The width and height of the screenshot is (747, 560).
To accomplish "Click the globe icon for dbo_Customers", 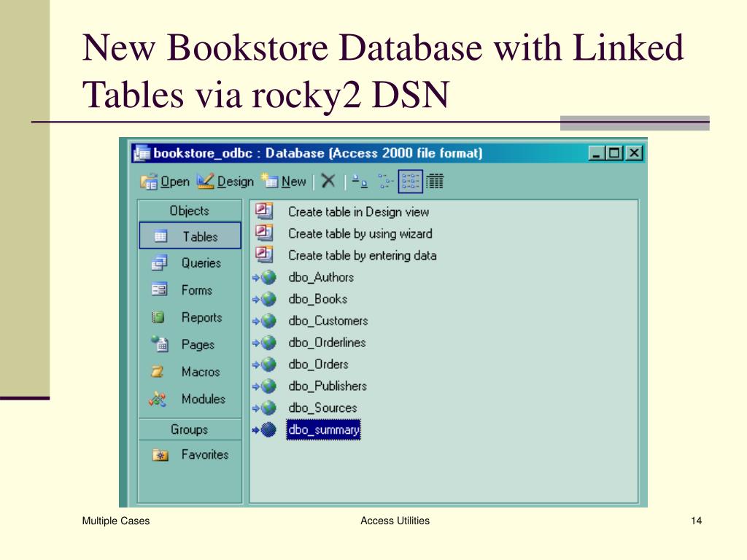I will (268, 321).
